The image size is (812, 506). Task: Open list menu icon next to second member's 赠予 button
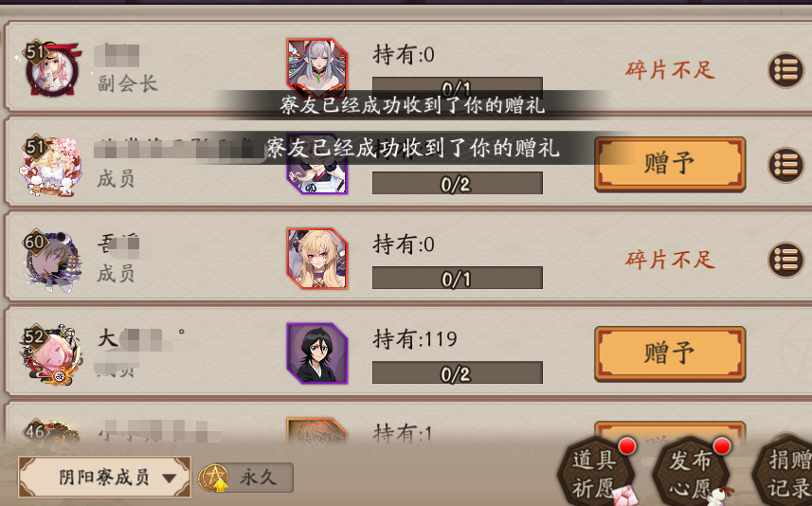[785, 165]
